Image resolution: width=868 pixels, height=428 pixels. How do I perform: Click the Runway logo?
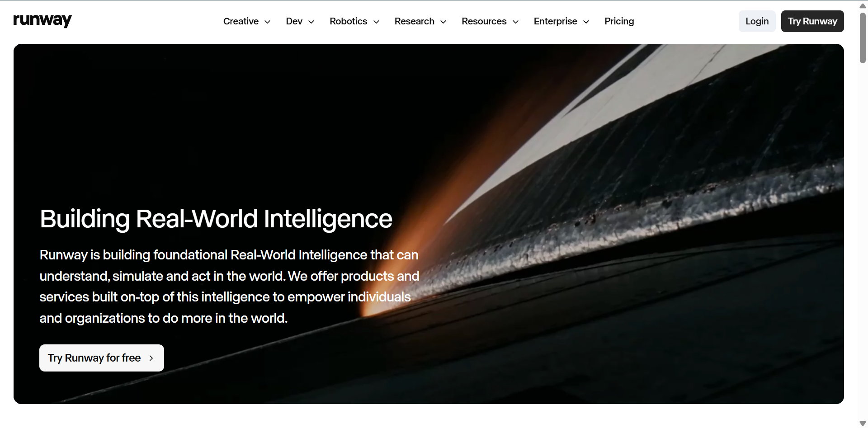pyautogui.click(x=42, y=21)
